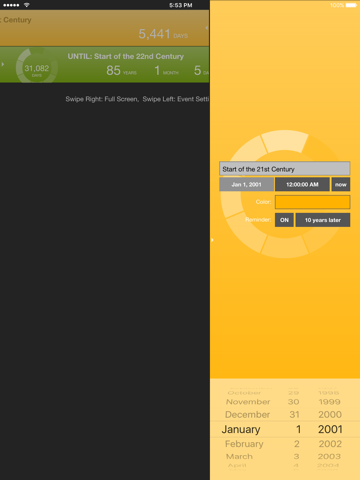This screenshot has height=480, width=360.
Task: Pick day '3' in the day wheel
Action: point(296,456)
